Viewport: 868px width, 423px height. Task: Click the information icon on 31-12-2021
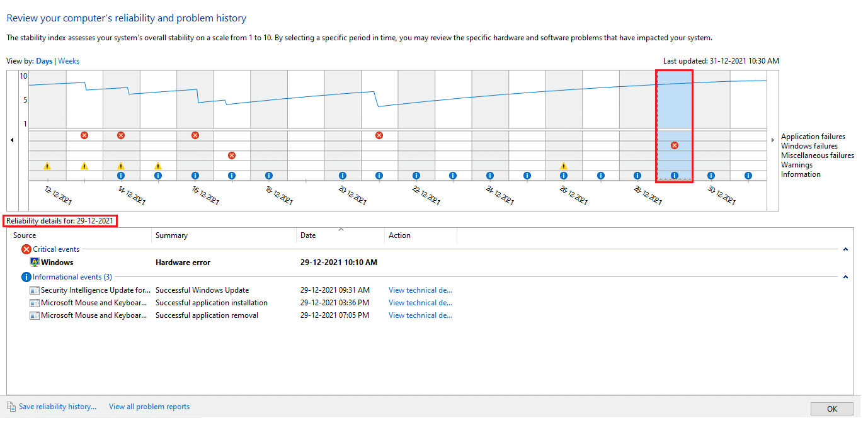tap(748, 176)
